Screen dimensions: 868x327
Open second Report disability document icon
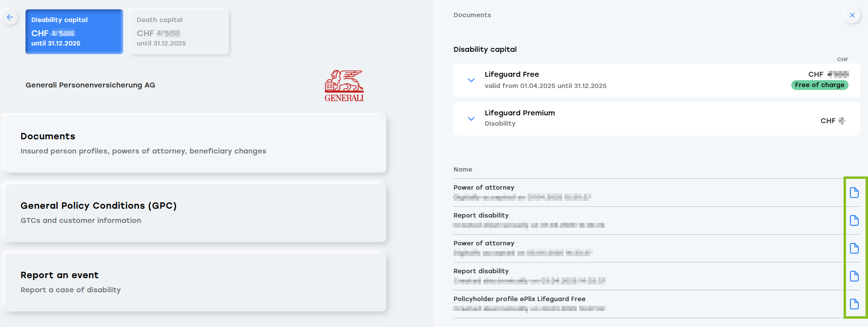coord(854,276)
